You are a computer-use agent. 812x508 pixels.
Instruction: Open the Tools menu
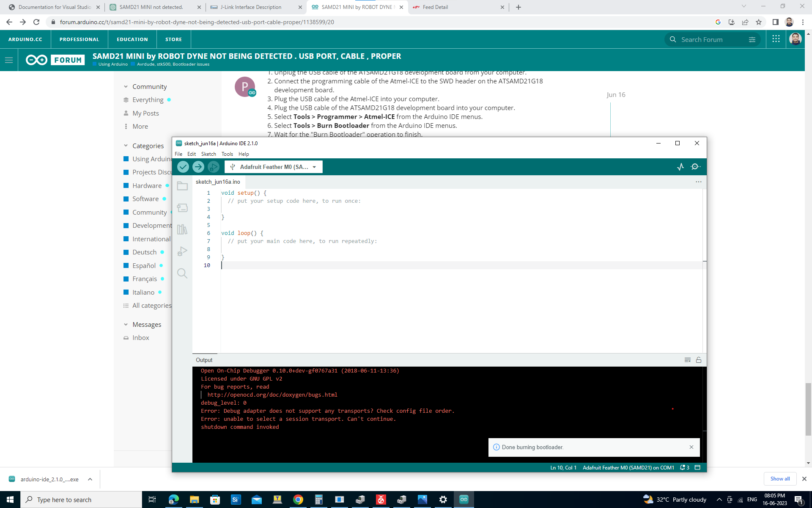[x=227, y=154]
